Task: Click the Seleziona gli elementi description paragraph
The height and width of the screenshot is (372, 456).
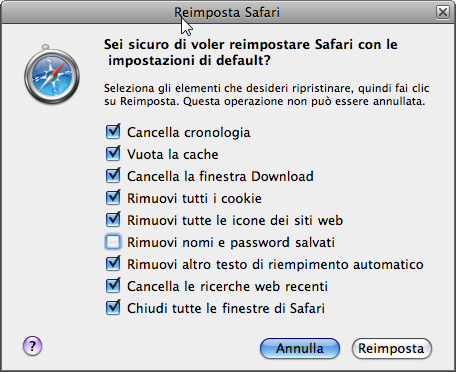Action: [x=267, y=95]
